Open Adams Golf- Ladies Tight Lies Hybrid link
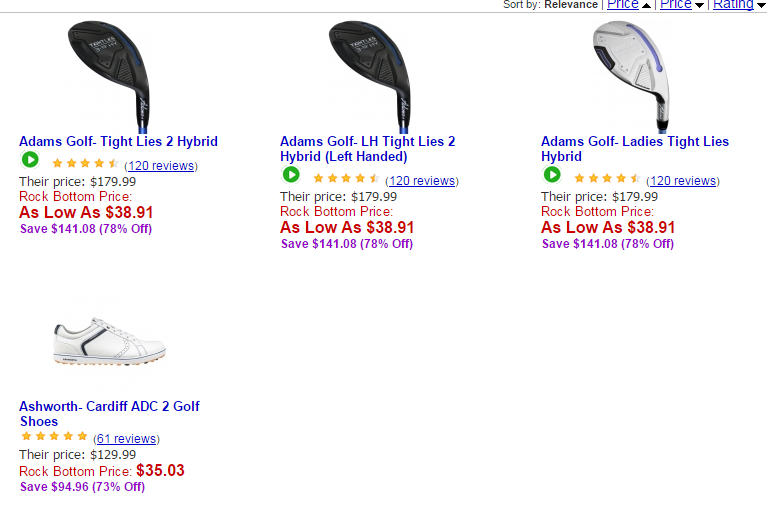 coord(635,149)
